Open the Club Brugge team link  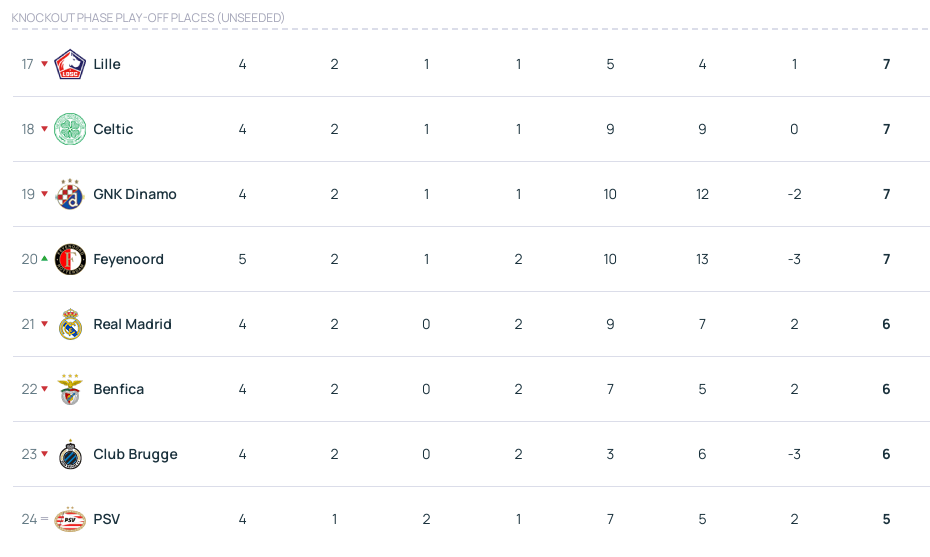coord(135,454)
